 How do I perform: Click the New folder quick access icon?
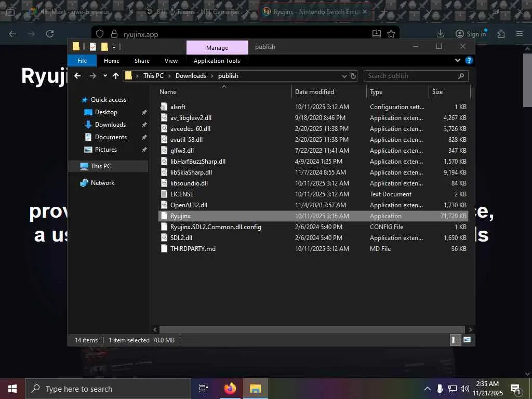[x=104, y=47]
